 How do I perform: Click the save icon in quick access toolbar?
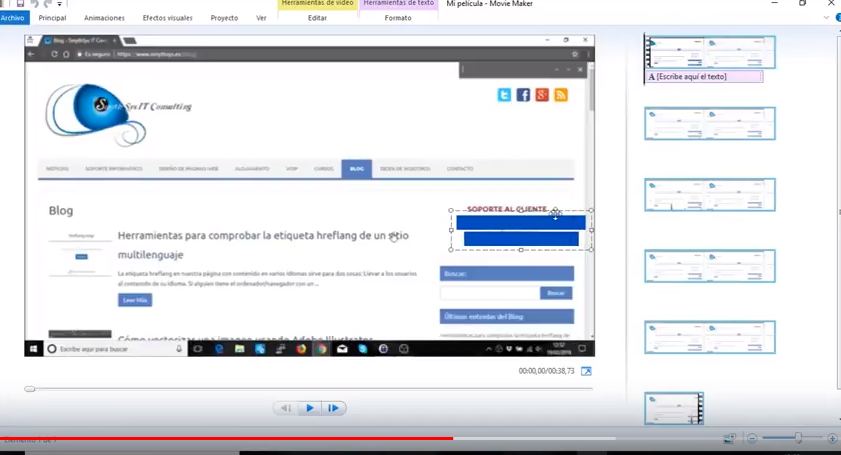[x=20, y=4]
